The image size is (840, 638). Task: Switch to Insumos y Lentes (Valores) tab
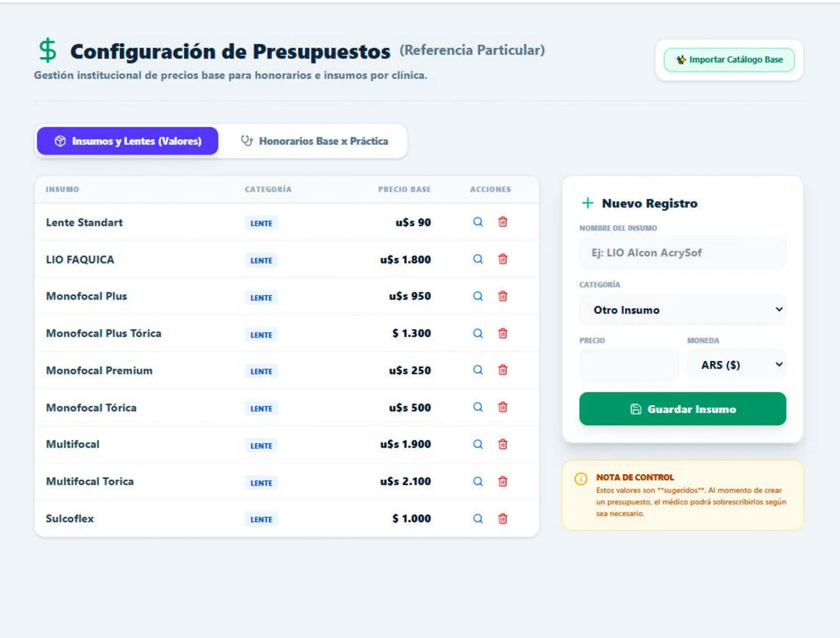click(128, 141)
